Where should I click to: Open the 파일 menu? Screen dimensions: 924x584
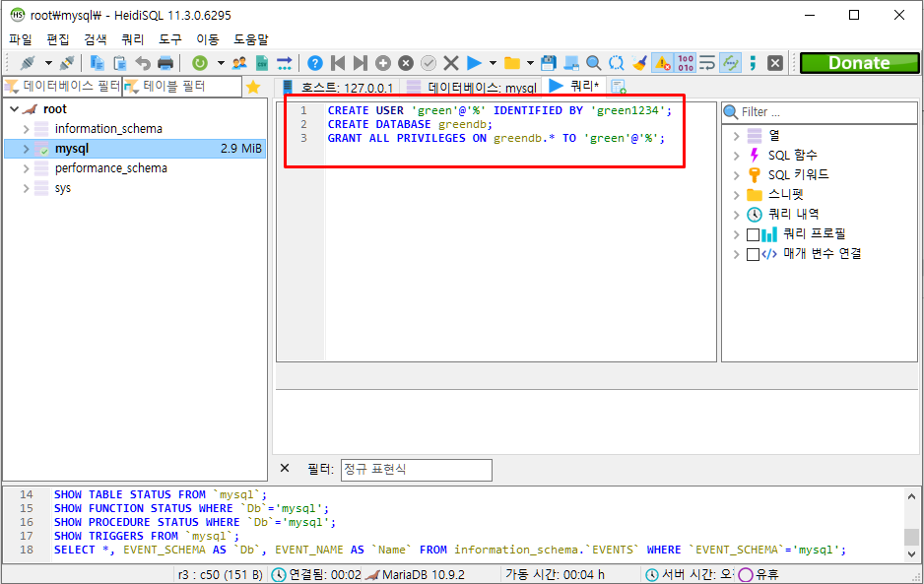[21, 39]
